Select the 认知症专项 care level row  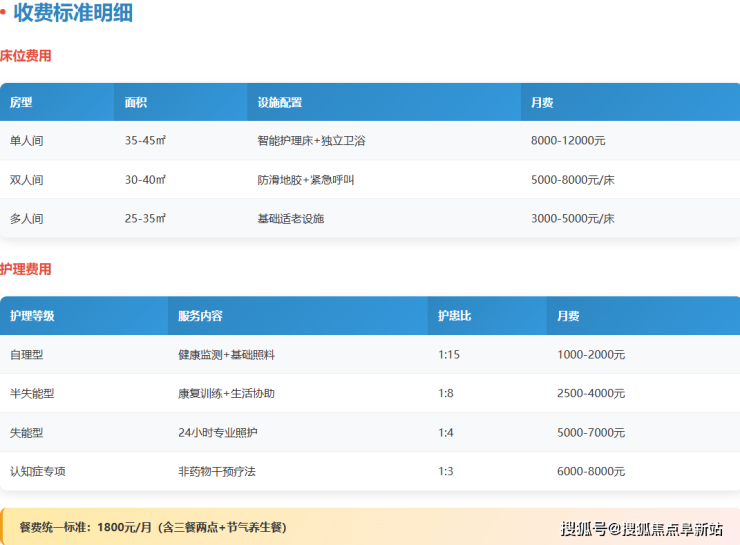point(38,471)
